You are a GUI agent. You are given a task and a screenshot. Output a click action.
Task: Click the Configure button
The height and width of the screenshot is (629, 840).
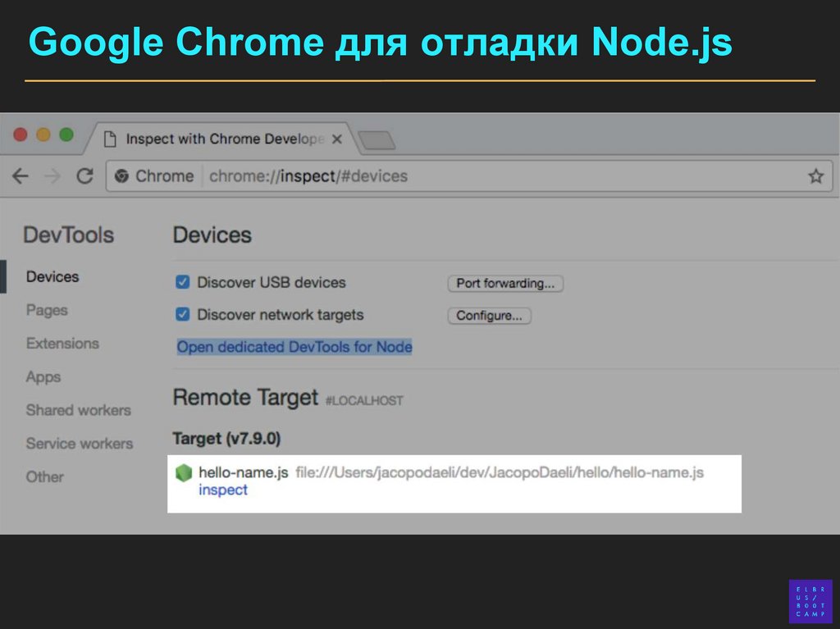489,316
